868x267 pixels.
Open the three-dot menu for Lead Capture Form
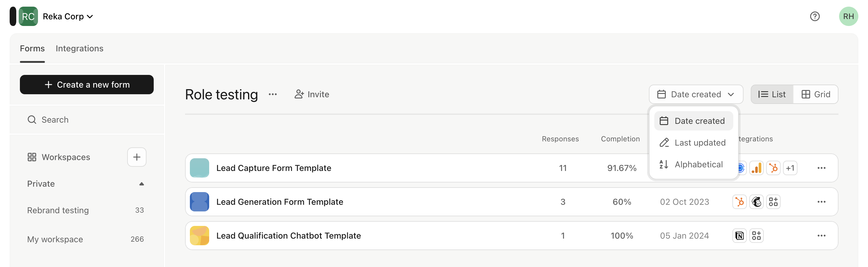pos(821,168)
